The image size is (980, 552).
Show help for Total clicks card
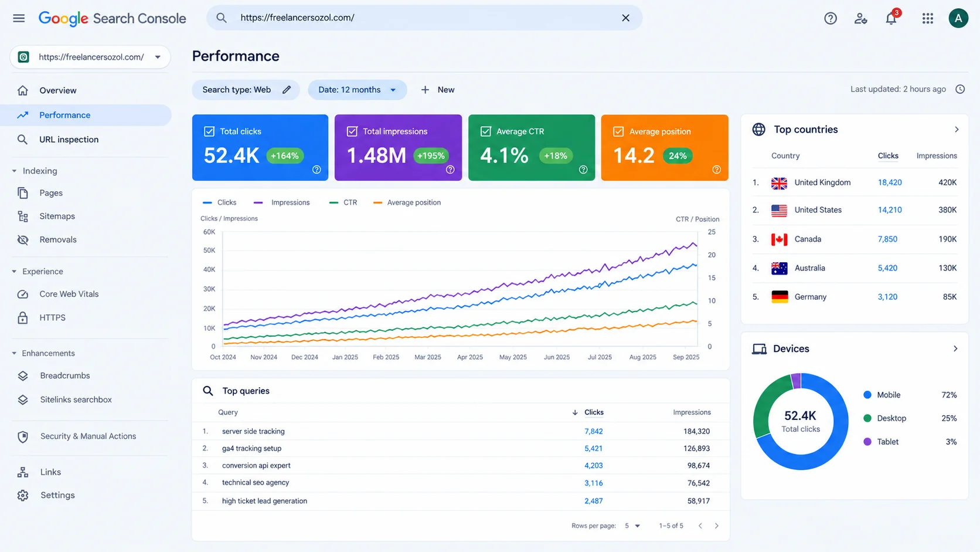pos(317,170)
